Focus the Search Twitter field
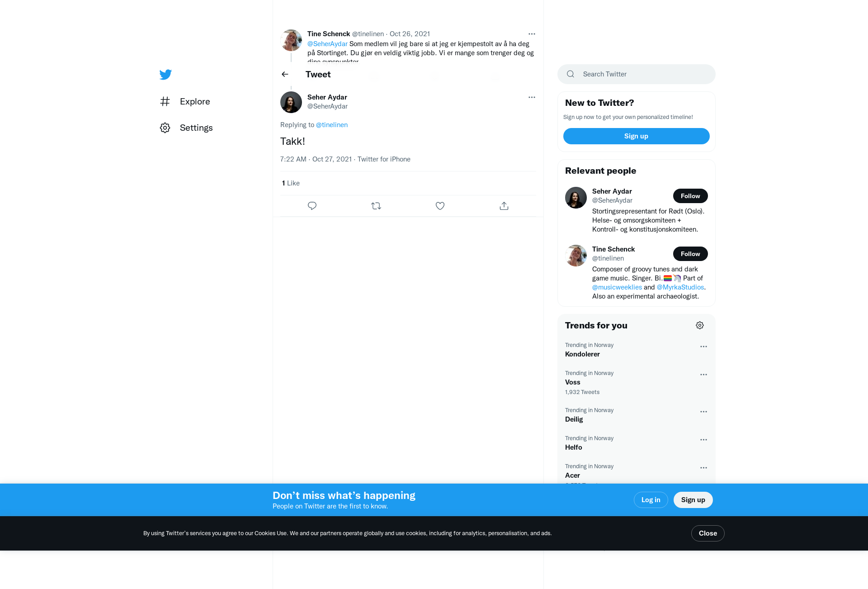The width and height of the screenshot is (868, 589). click(x=637, y=74)
